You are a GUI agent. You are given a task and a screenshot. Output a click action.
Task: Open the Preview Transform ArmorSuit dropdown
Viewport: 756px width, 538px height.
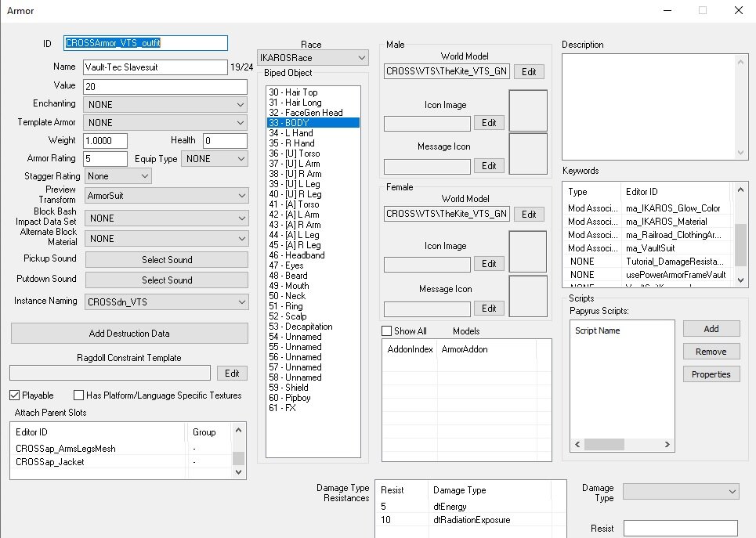[x=166, y=196]
